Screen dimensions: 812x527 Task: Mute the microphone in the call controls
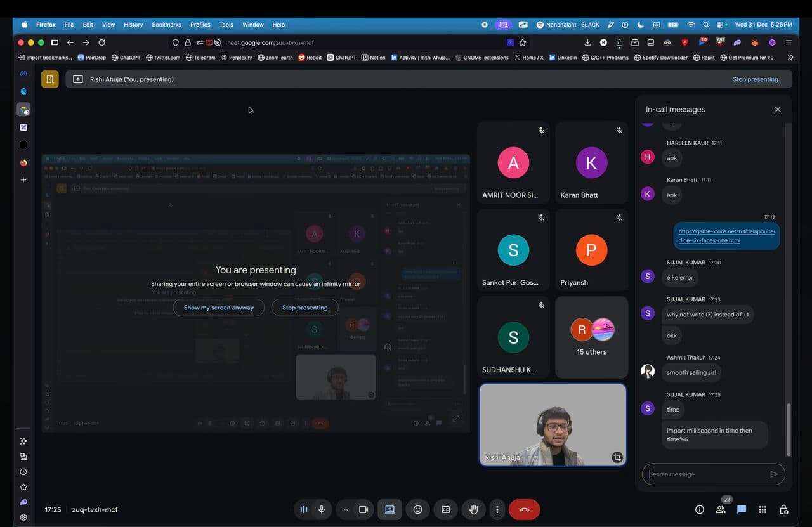coord(322,509)
